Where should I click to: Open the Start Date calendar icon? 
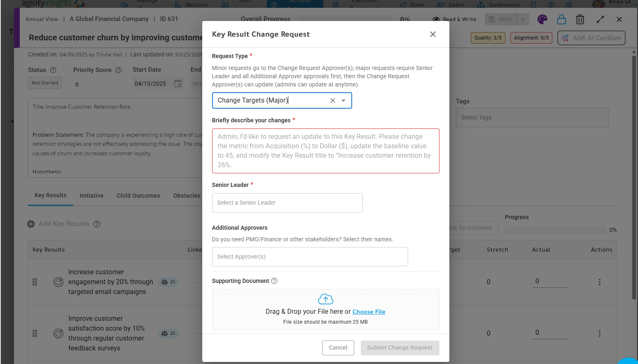pyautogui.click(x=178, y=84)
